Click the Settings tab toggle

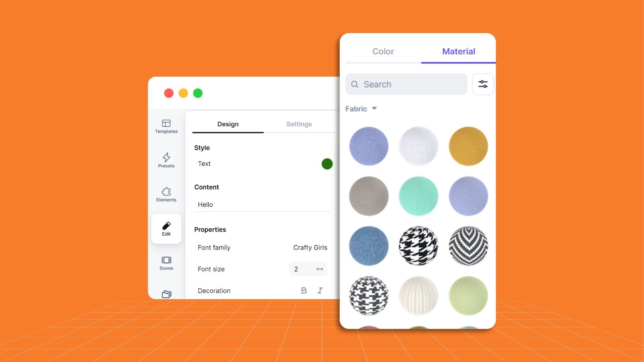(299, 124)
